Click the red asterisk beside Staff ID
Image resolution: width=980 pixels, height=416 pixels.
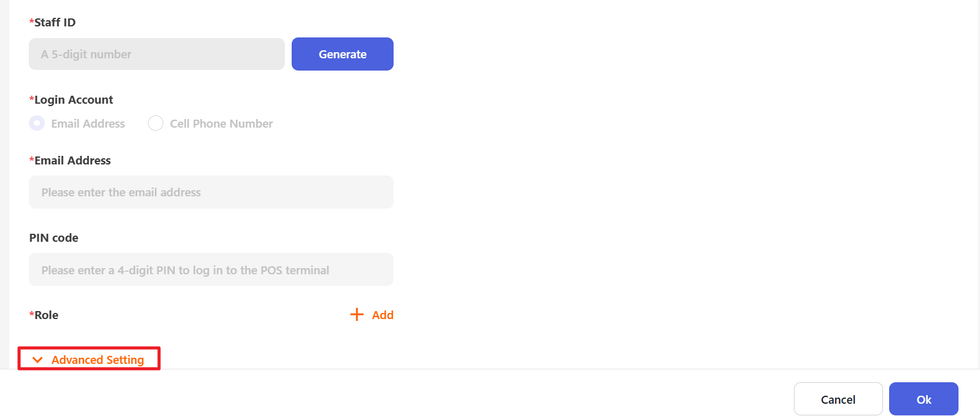pyautogui.click(x=31, y=22)
